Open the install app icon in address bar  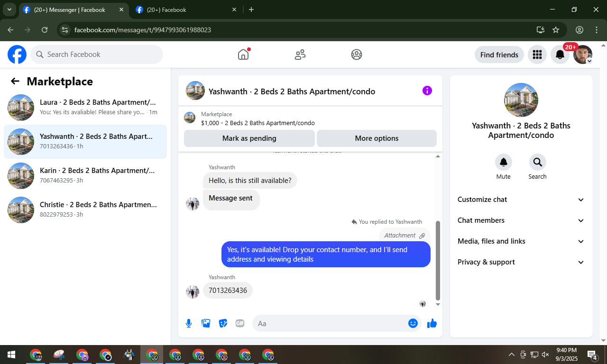540,30
